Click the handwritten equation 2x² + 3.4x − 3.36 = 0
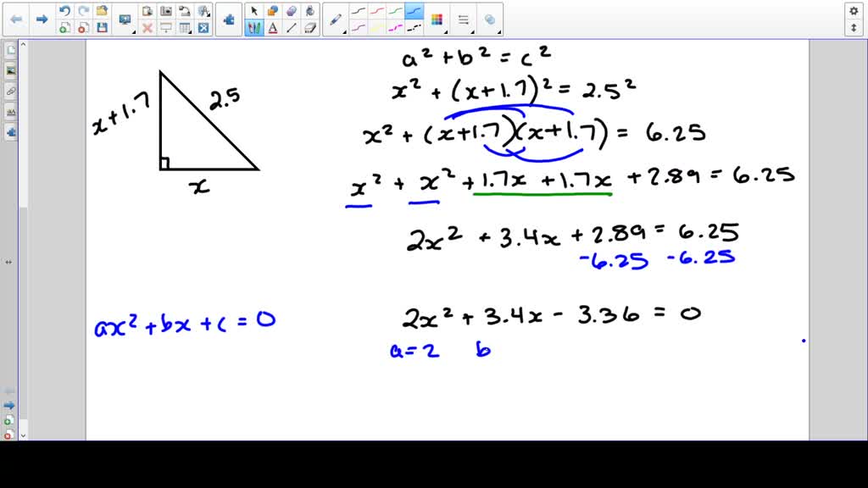Screen dimensions: 868x488 point(552,317)
